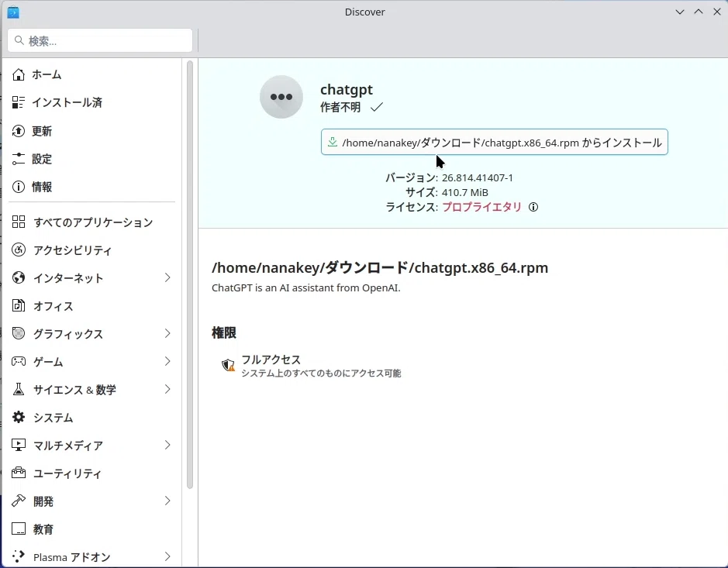Click the Utilities (ユーティリティ) toolbox icon
Screen dimensions: 728x568
[19, 473]
